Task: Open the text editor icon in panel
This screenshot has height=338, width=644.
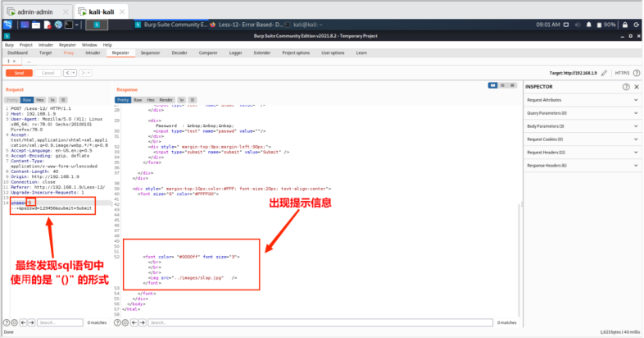Action: 48,25
